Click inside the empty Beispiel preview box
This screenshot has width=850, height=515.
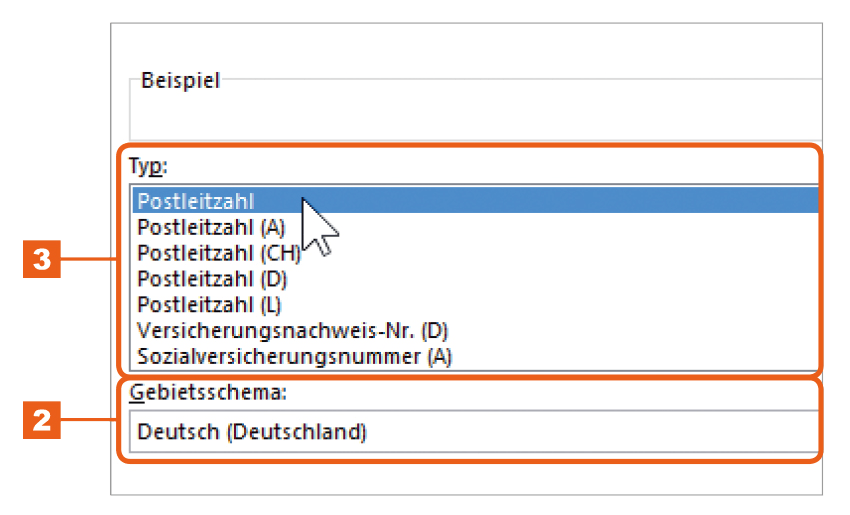[x=475, y=115]
